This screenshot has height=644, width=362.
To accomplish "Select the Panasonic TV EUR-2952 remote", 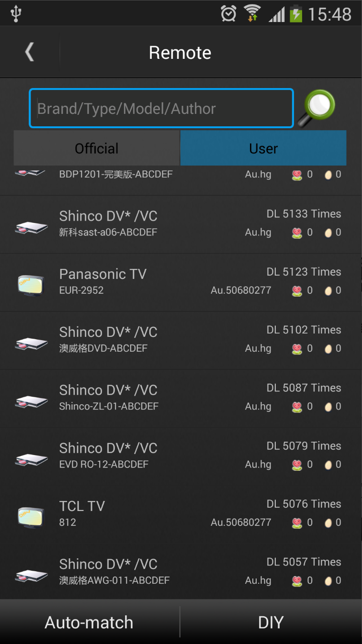I will tap(181, 283).
